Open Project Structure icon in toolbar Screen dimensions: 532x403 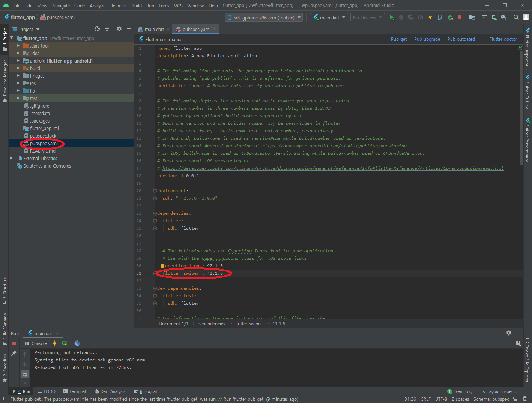tap(472, 18)
